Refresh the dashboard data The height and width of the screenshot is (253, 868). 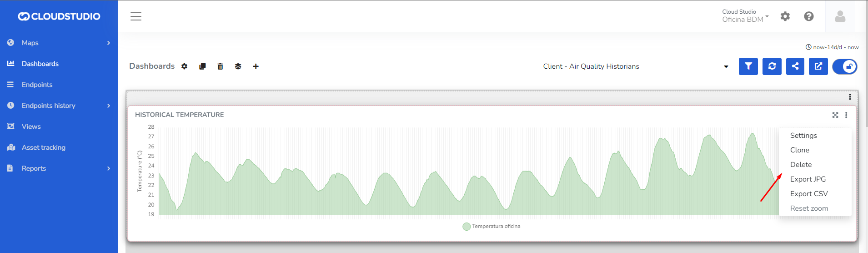(772, 66)
